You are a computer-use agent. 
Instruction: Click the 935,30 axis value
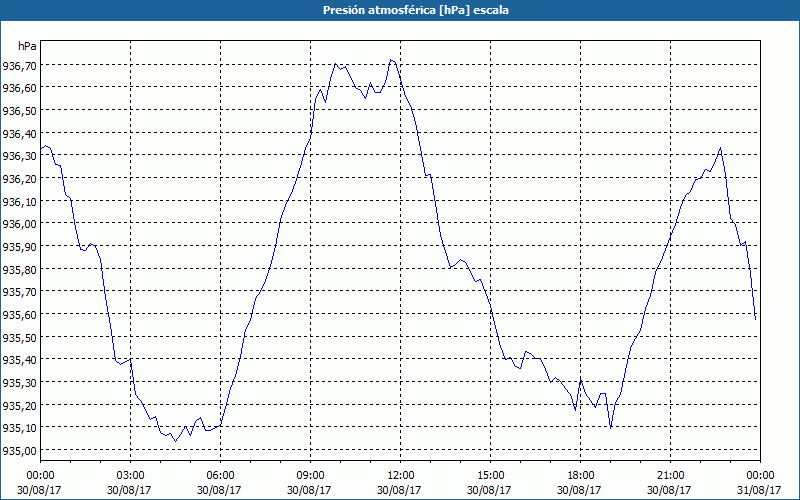click(19, 382)
